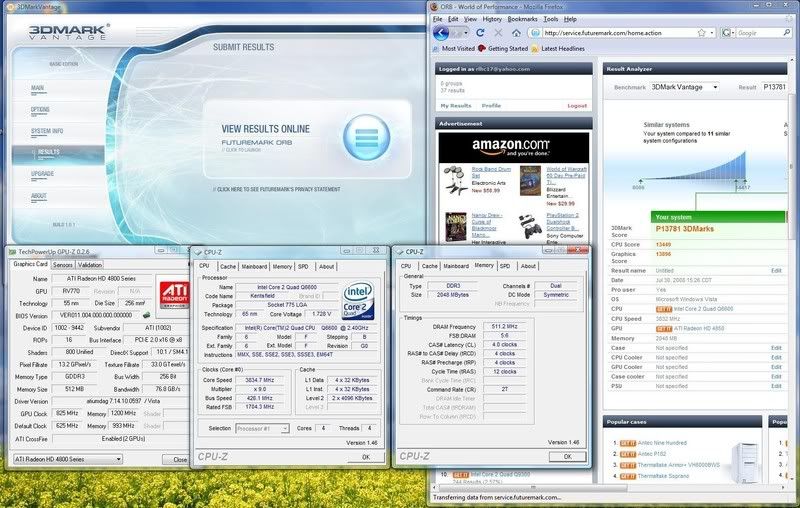Click GET IT badge next to GPU row

coord(664,328)
